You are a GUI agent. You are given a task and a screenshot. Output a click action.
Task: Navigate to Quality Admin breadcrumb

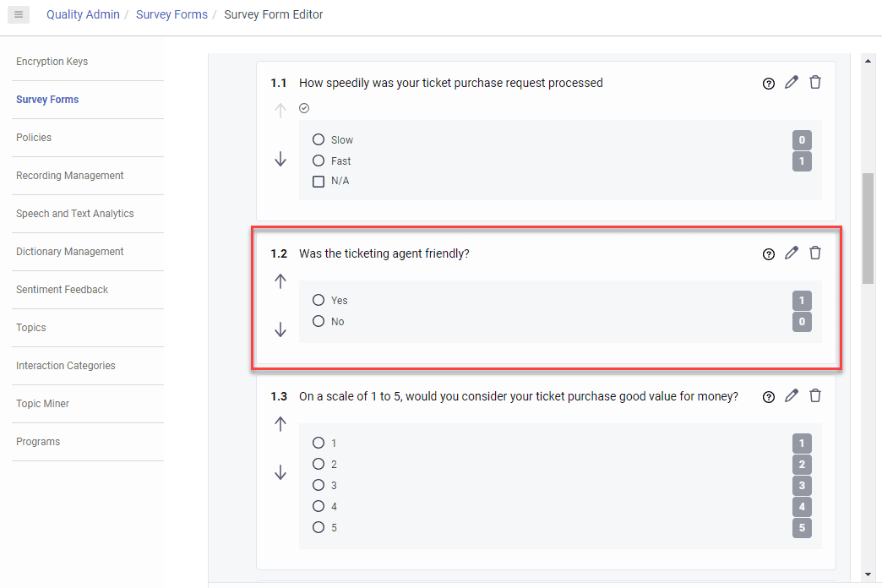point(83,14)
